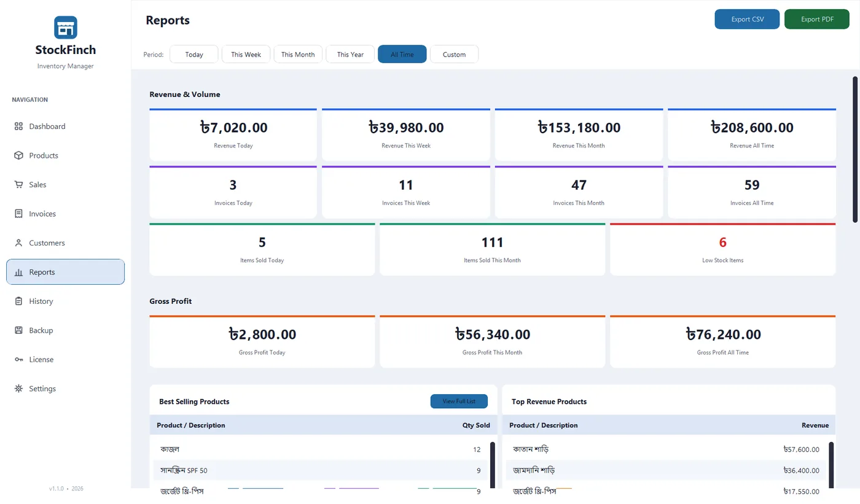Navigate to Invoices
The image size is (860, 504).
65,214
